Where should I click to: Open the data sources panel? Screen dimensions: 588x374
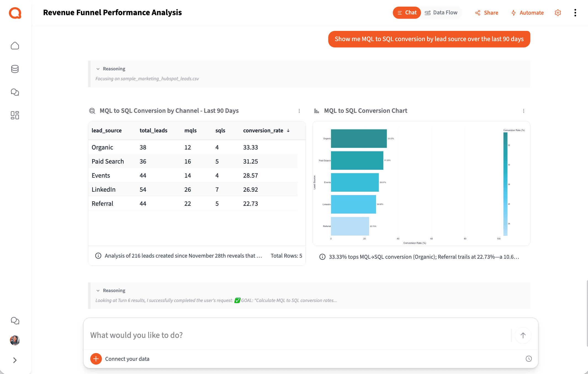[x=15, y=69]
